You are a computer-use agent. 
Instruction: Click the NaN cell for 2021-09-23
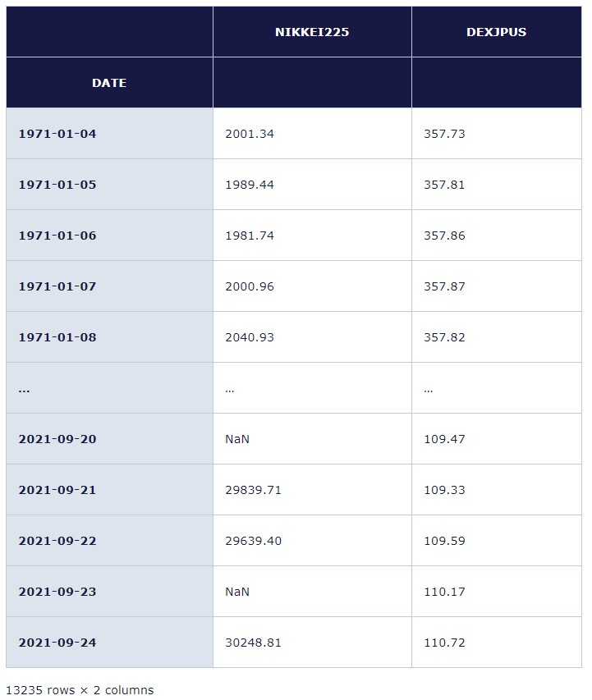coord(236,592)
